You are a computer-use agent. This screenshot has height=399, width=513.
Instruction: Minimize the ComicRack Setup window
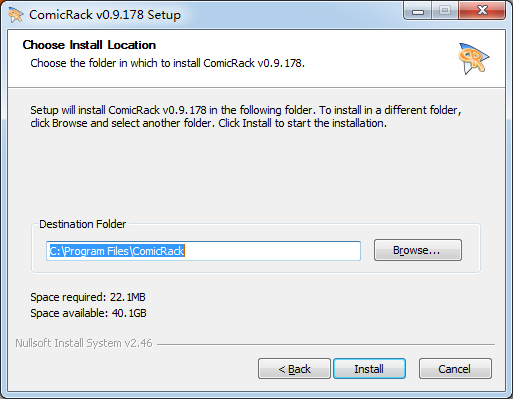(418, 11)
